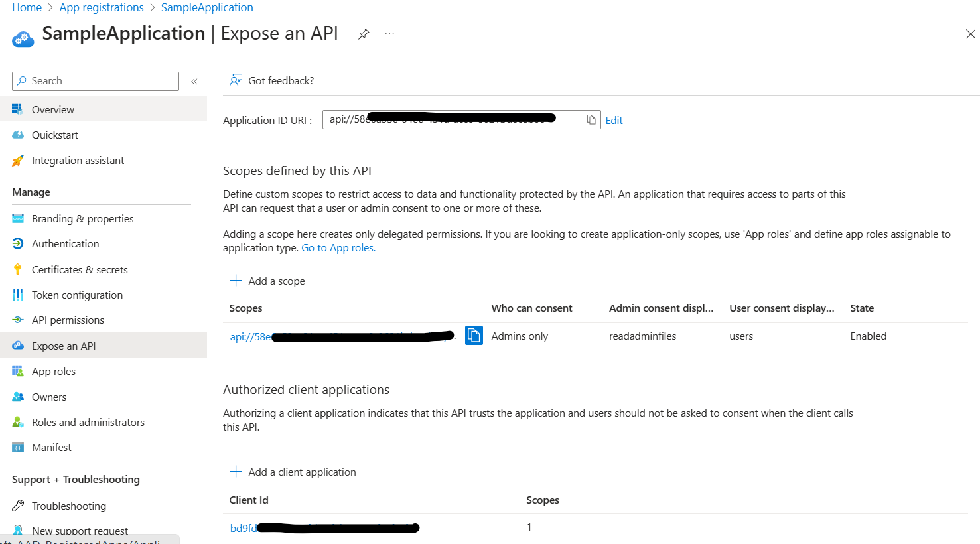
Task: Click the State column header
Action: 862,308
